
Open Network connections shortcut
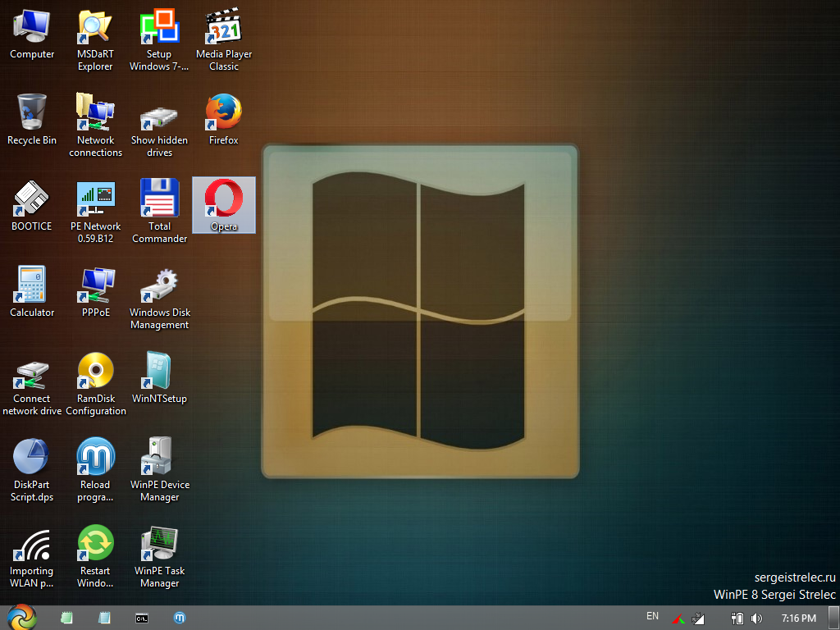point(95,126)
